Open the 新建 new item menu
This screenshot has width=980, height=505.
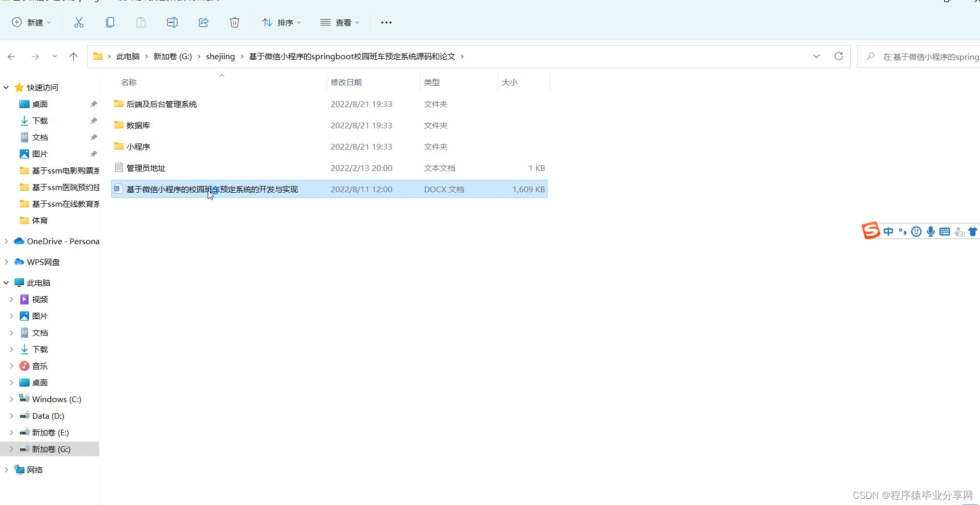pos(32,22)
